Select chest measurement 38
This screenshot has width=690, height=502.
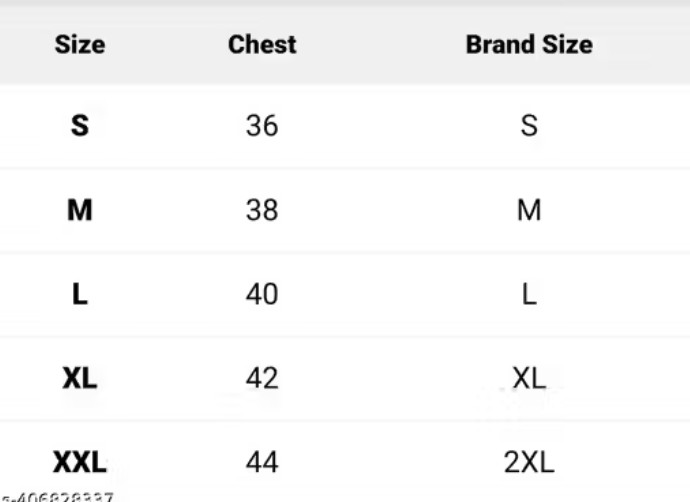coord(262,210)
